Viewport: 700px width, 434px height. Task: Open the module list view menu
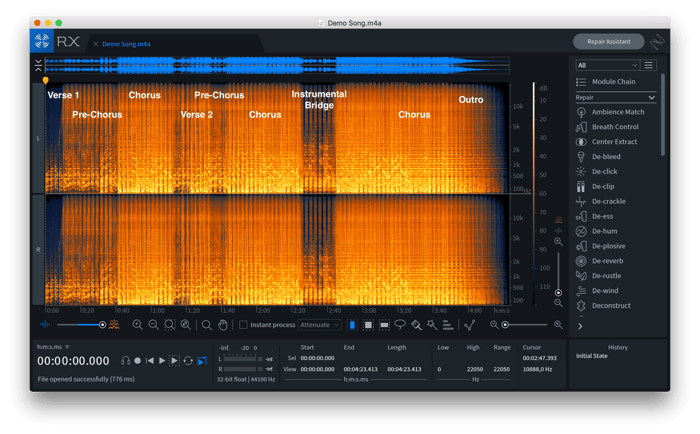tap(648, 65)
